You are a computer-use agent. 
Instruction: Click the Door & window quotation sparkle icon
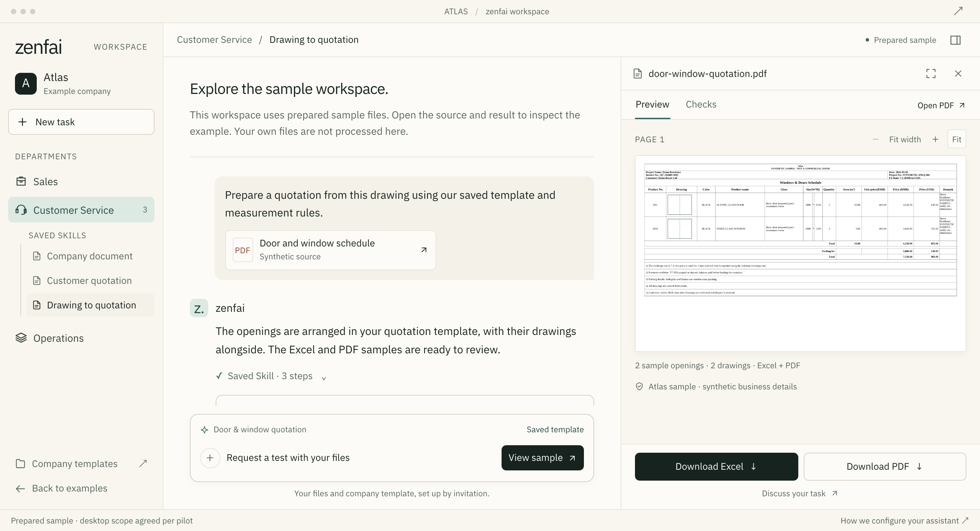click(204, 430)
